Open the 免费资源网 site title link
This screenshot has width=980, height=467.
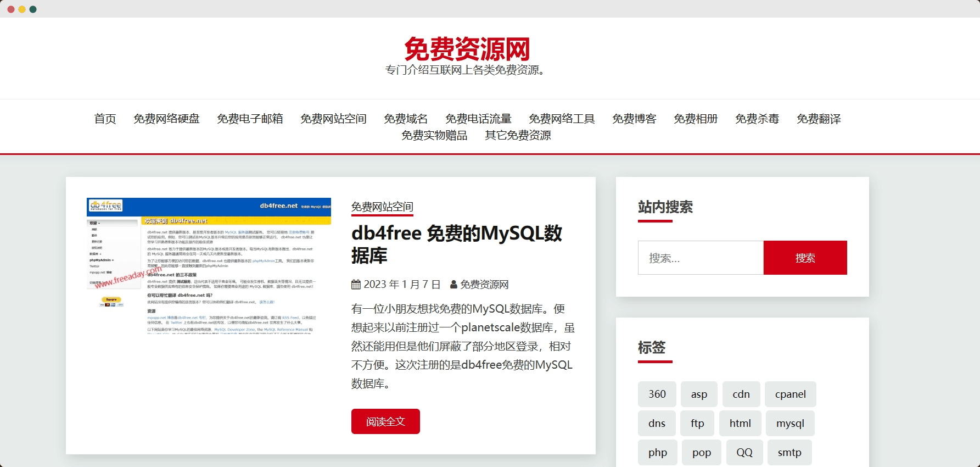[x=467, y=49]
